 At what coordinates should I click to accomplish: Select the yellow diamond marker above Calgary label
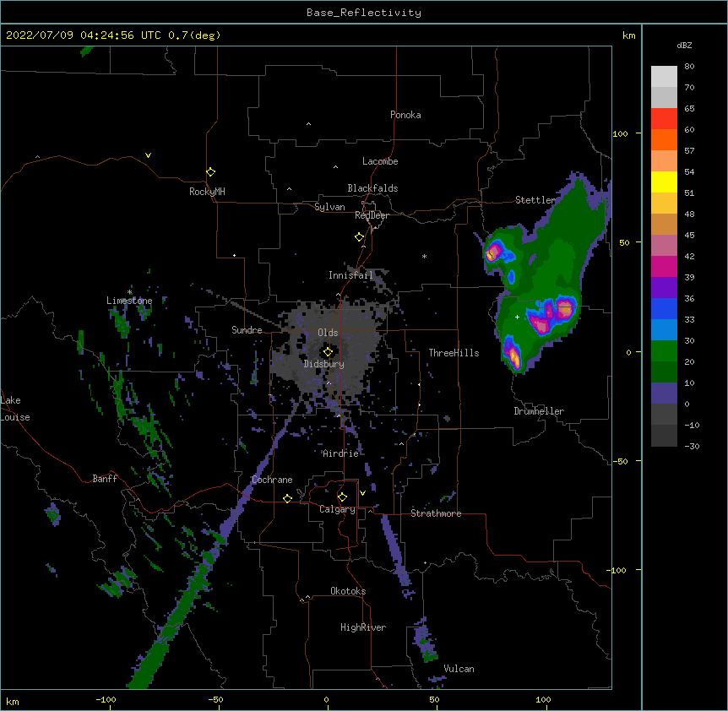[x=342, y=497]
